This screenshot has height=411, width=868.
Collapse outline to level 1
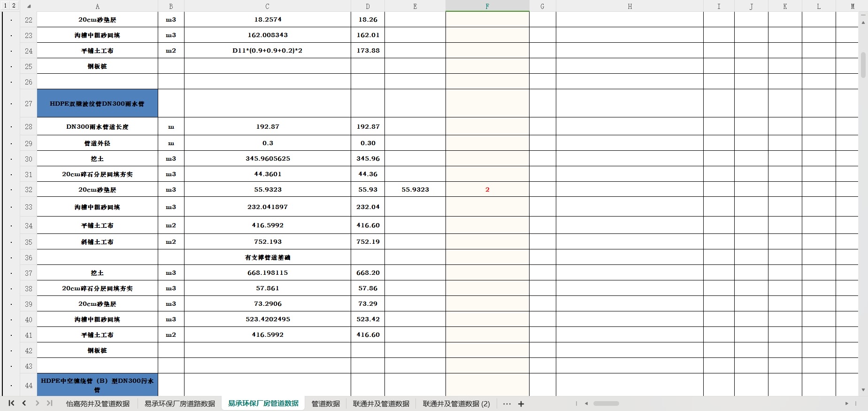5,6
